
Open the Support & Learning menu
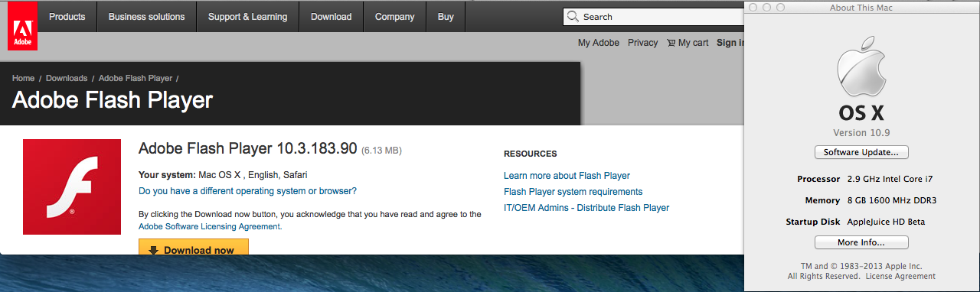coord(247,16)
